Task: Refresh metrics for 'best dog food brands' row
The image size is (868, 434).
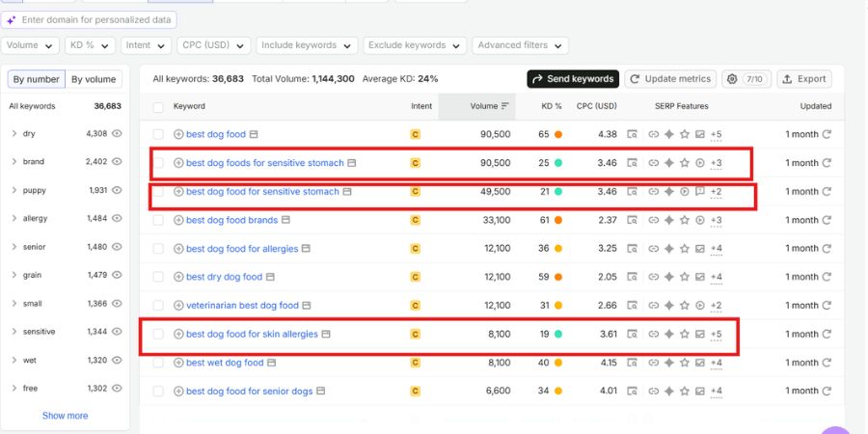Action: coord(827,220)
